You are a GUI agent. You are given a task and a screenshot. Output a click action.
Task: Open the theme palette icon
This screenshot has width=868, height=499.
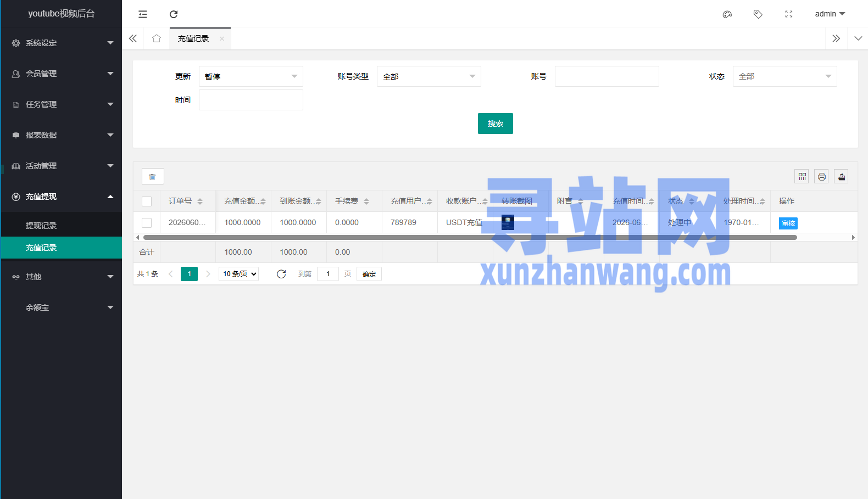point(727,14)
